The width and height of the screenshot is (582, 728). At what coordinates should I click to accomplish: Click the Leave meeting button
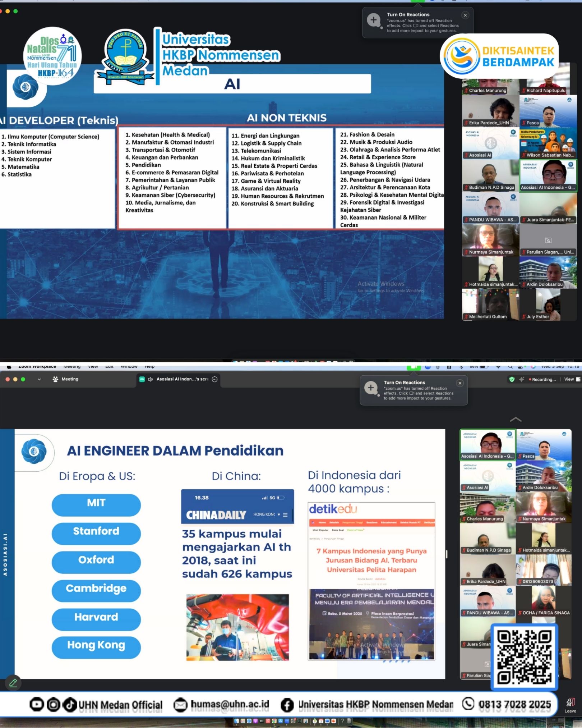coord(570,705)
